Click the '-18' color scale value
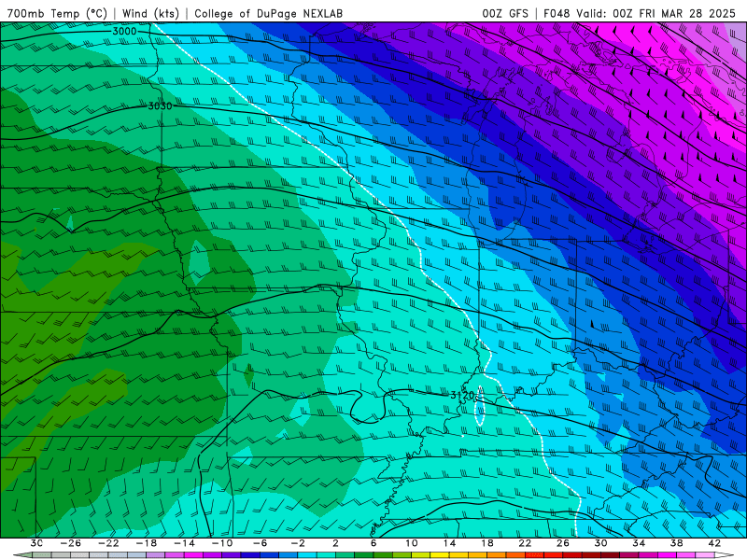This screenshot has height=560, width=747. [x=147, y=543]
